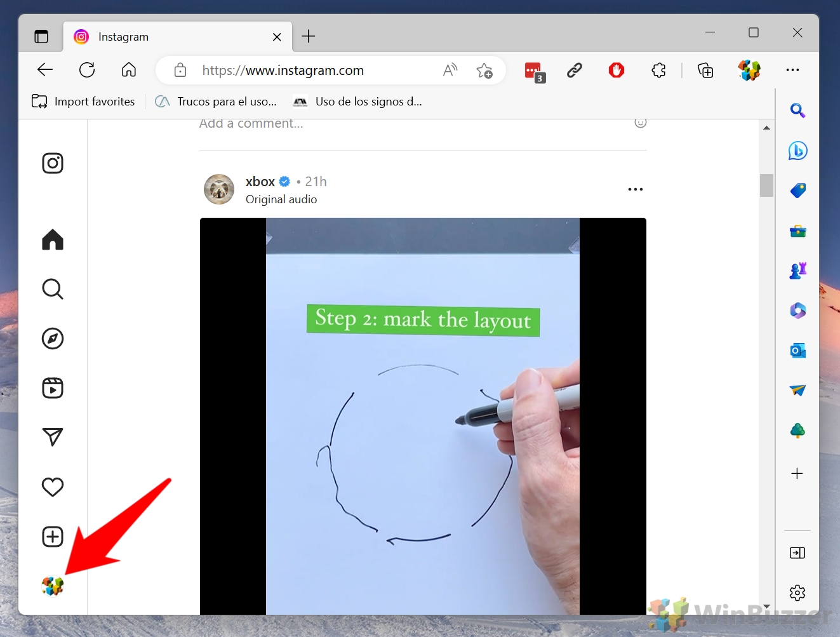
Task: Go back in Edge browser
Action: (x=45, y=70)
